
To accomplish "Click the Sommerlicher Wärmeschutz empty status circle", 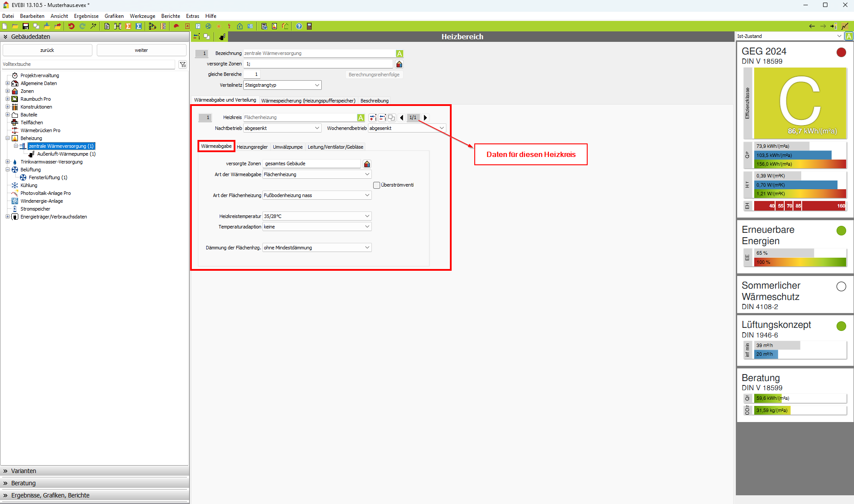I will [x=841, y=286].
